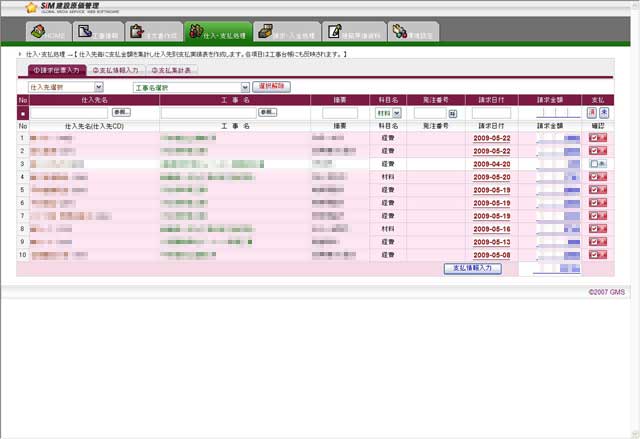
Task: Click the square icon in the No column
Action: tap(23, 113)
